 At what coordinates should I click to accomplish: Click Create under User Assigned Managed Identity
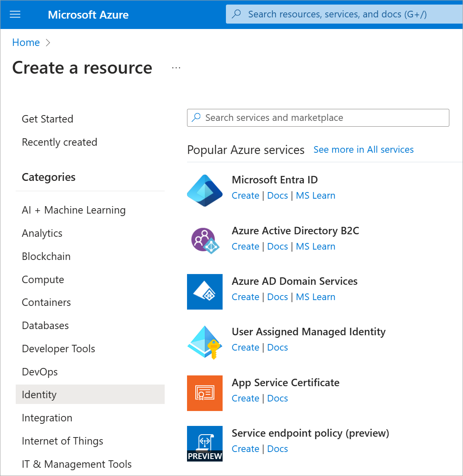[245, 347]
